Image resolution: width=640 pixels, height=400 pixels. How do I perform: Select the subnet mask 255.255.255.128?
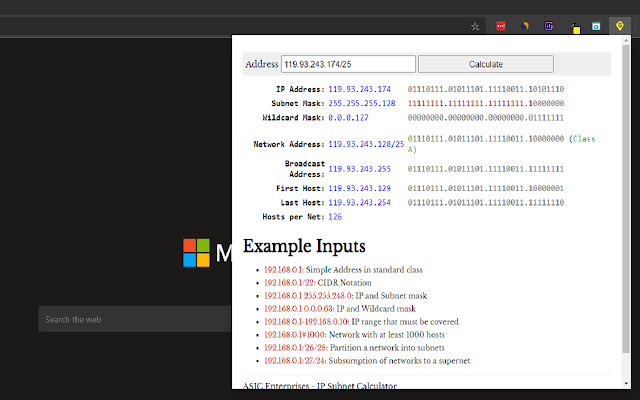[362, 103]
